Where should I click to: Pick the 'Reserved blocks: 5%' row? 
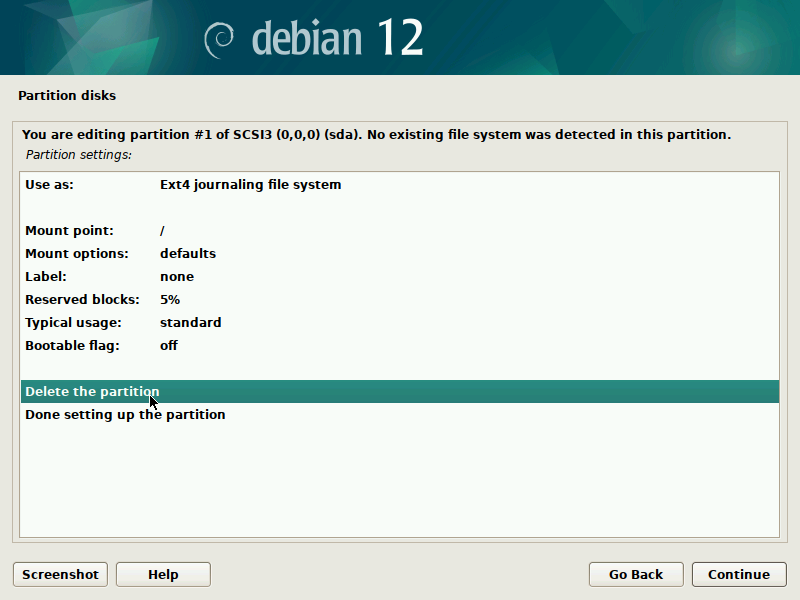[x=399, y=299]
